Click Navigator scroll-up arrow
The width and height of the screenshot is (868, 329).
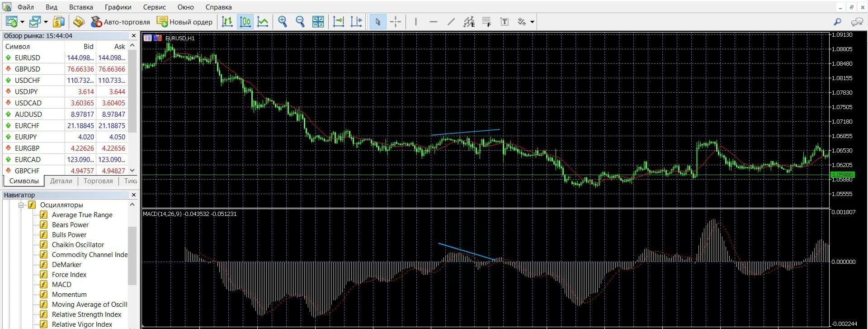click(132, 205)
